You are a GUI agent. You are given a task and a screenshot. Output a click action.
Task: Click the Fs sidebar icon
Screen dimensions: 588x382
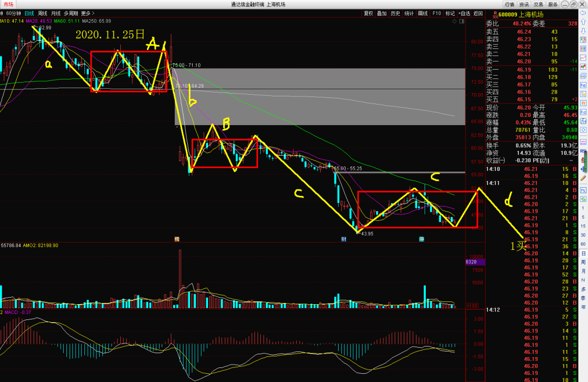pyautogui.click(x=583, y=190)
